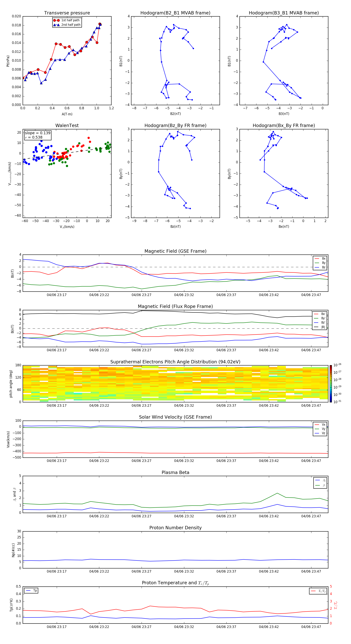
Task: Select the '1st half path' legend entry
Action: pyautogui.click(x=67, y=20)
